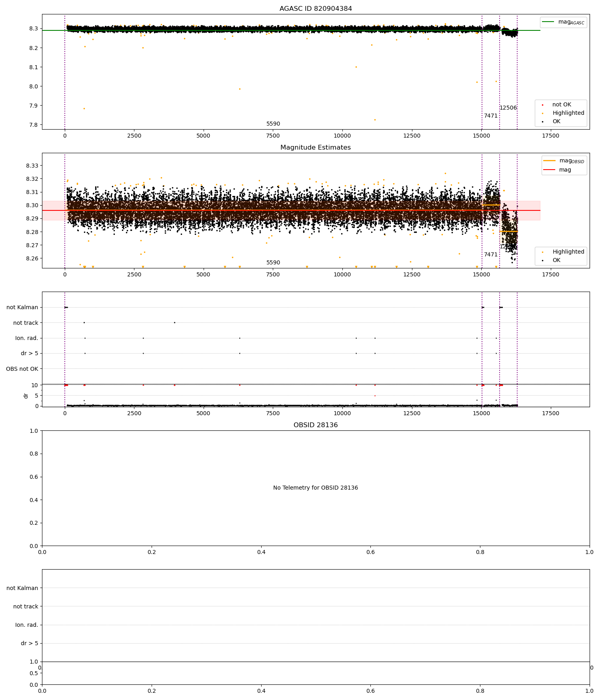Click the '8.30' y-tick in Magnitude Estimates plot
The image size is (600, 700).
point(32,206)
